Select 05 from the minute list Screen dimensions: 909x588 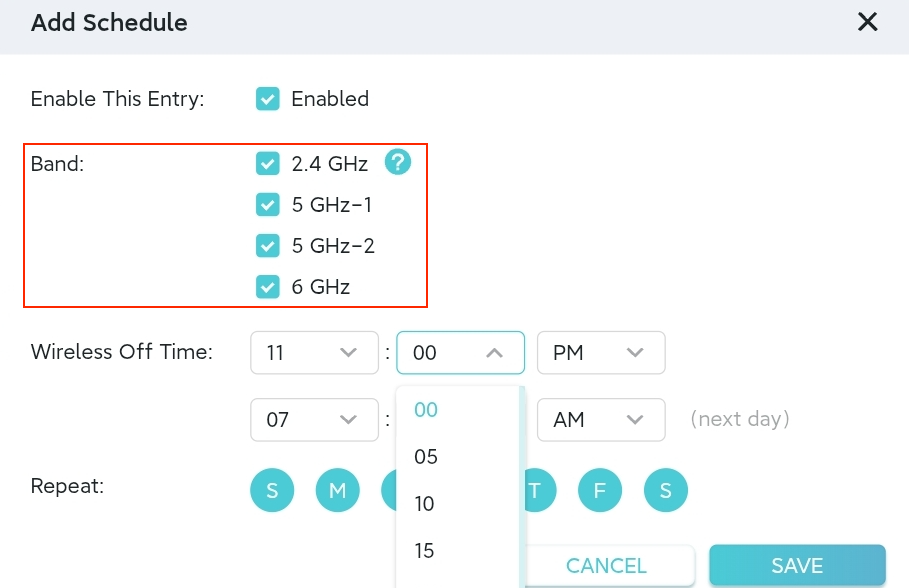point(425,457)
